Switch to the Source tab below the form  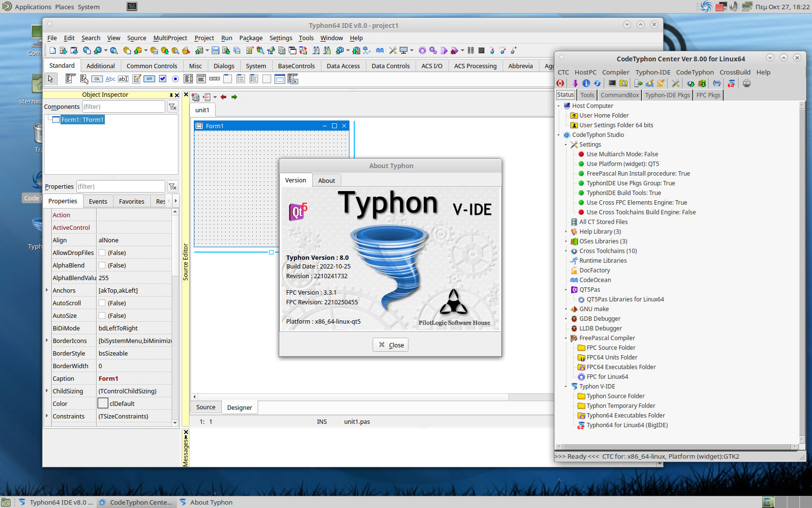[x=206, y=407]
